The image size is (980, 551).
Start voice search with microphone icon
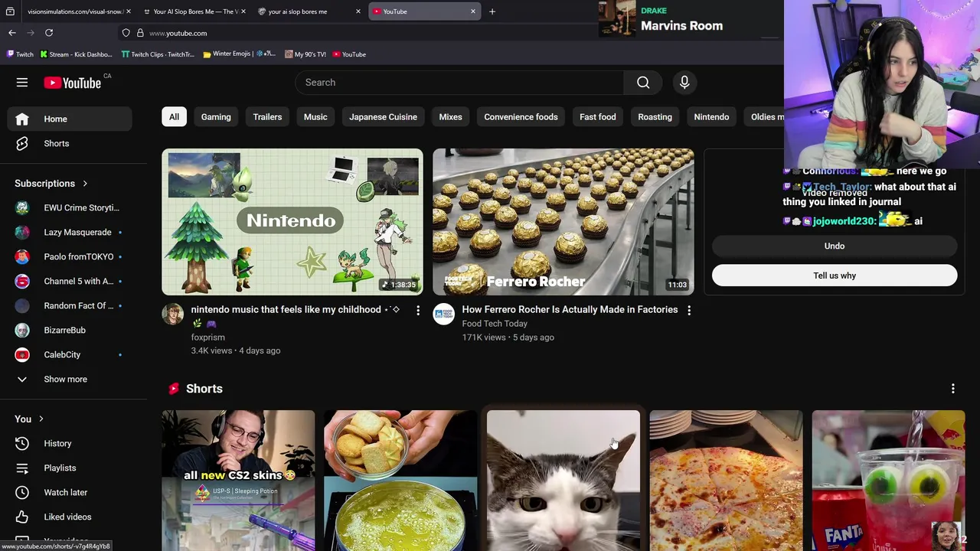pos(684,83)
